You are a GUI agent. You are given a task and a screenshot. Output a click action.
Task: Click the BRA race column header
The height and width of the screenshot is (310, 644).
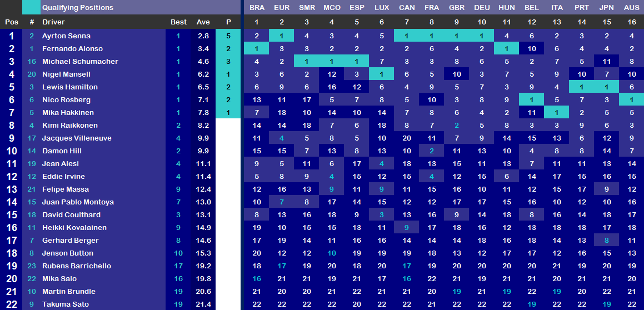(257, 8)
